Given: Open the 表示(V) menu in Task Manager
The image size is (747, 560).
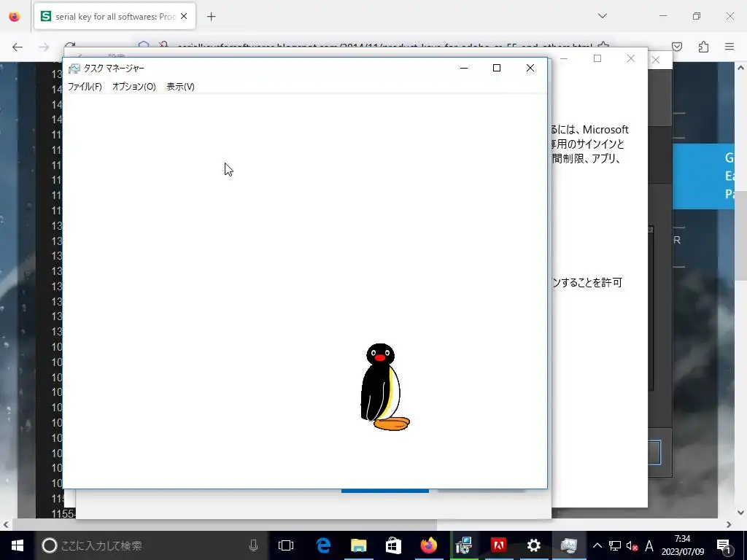Looking at the screenshot, I should point(181,87).
